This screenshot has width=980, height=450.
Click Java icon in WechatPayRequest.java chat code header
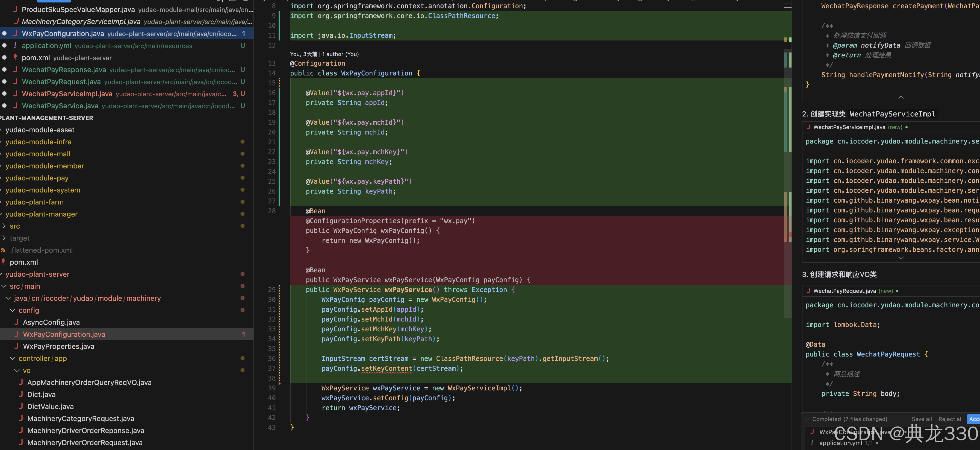[x=808, y=291]
